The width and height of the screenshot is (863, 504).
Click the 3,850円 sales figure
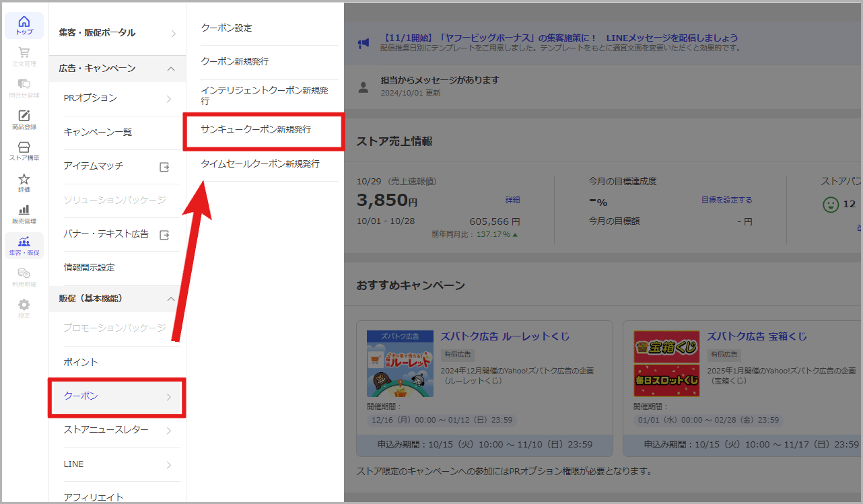pyautogui.click(x=387, y=200)
